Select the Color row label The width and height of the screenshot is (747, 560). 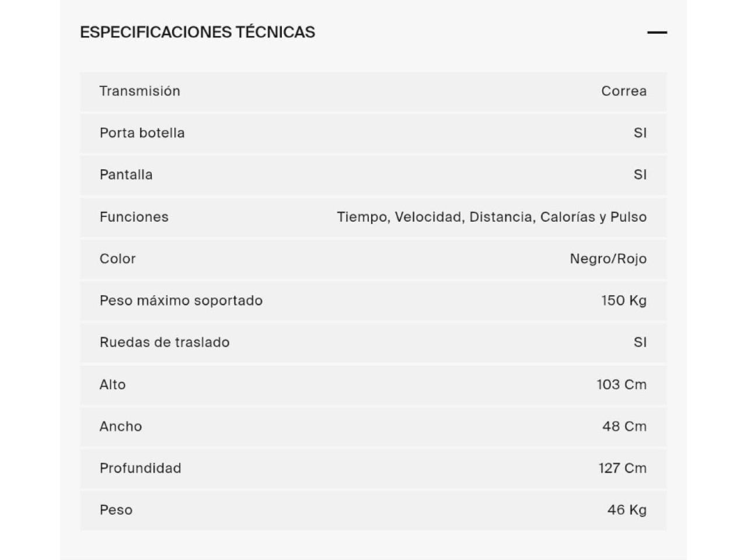(118, 258)
